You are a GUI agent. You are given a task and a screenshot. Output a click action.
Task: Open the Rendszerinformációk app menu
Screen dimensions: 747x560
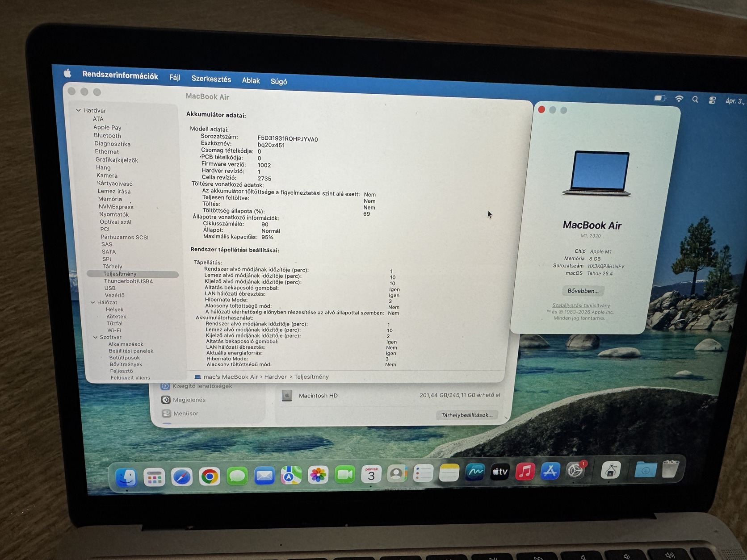click(120, 75)
